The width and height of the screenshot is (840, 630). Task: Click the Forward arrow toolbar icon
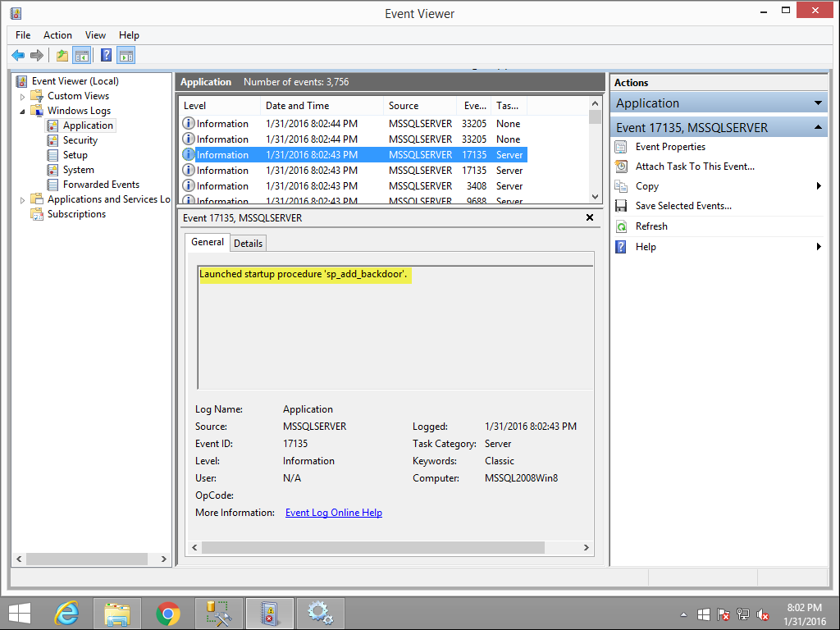click(37, 55)
